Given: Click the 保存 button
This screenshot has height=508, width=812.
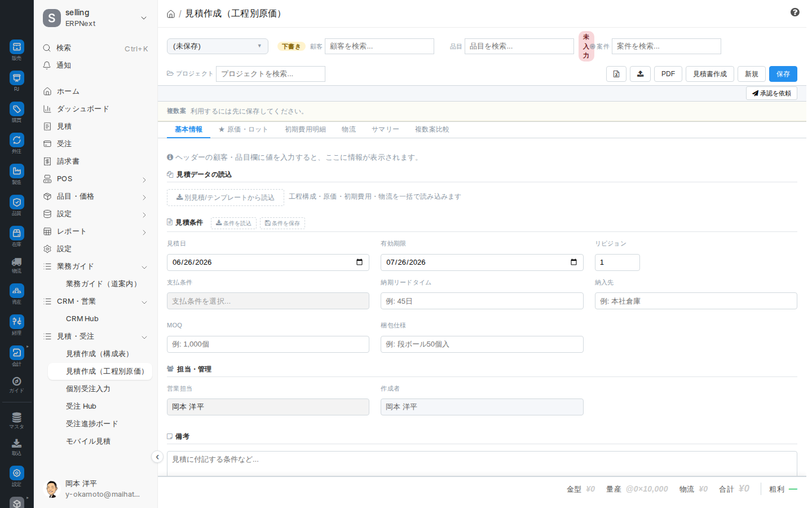Looking at the screenshot, I should pyautogui.click(x=783, y=74).
